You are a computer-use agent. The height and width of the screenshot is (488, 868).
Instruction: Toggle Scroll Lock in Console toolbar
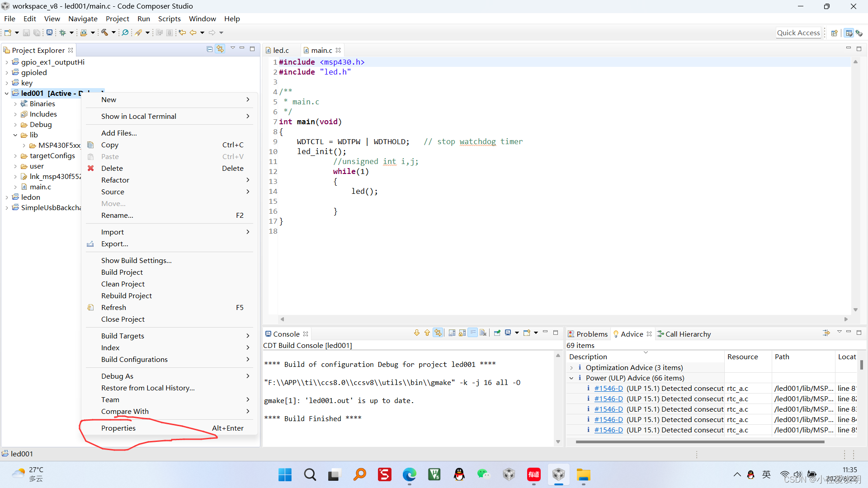462,333
